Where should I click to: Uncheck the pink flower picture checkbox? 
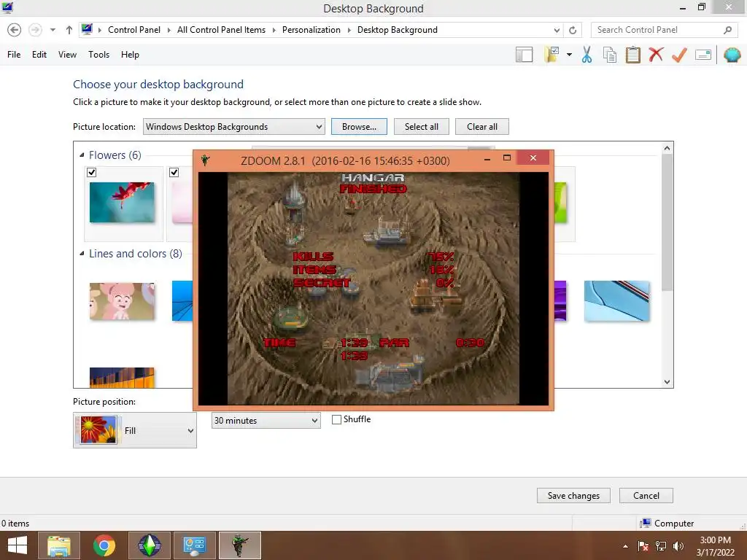(174, 172)
